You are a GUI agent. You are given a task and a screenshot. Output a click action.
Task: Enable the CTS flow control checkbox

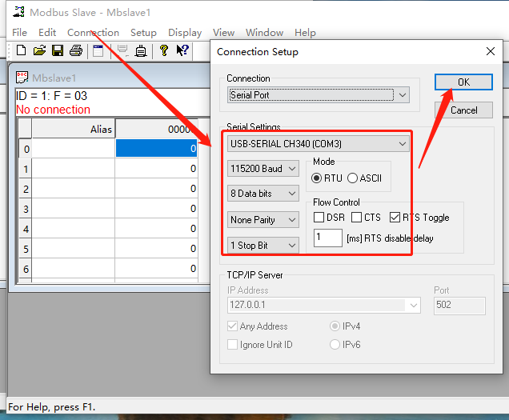[x=357, y=218]
